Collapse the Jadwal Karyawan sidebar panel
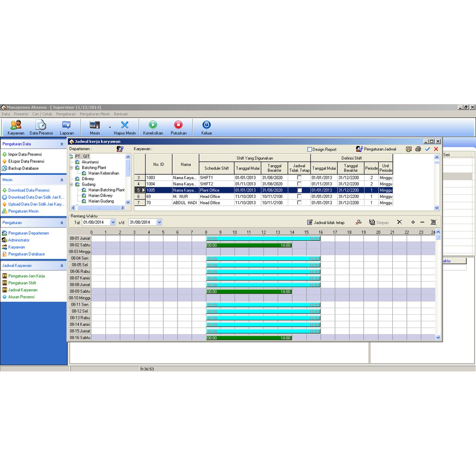476x476 pixels. (x=62, y=265)
